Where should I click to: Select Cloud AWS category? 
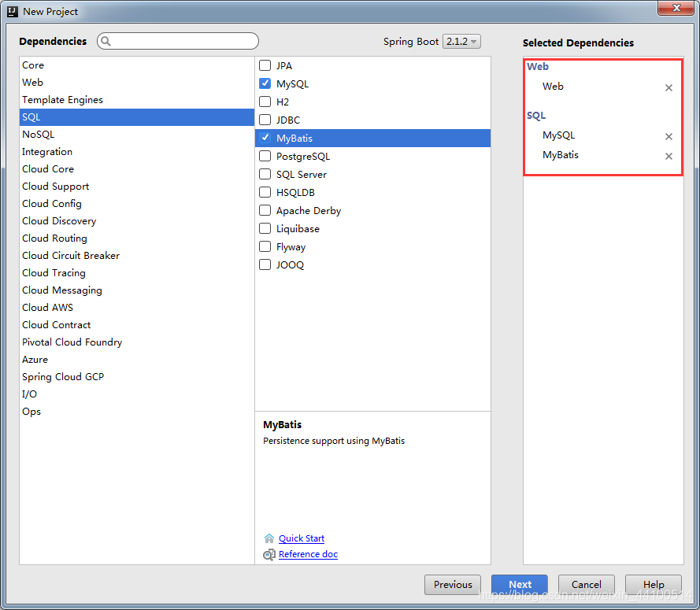pos(136,308)
